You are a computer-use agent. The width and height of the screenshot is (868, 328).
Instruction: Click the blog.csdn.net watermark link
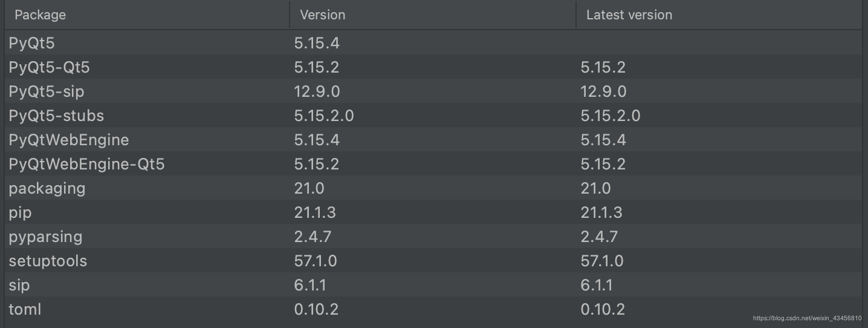807,318
